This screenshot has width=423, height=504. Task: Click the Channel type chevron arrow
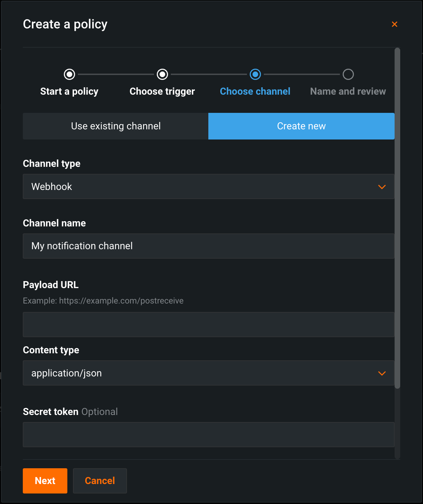(x=382, y=187)
